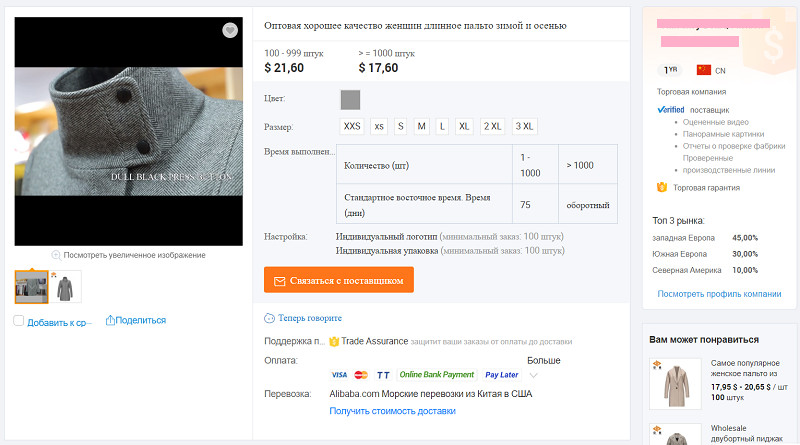Click the Pay Later badge
This screenshot has width=800, height=445.
pos(502,375)
